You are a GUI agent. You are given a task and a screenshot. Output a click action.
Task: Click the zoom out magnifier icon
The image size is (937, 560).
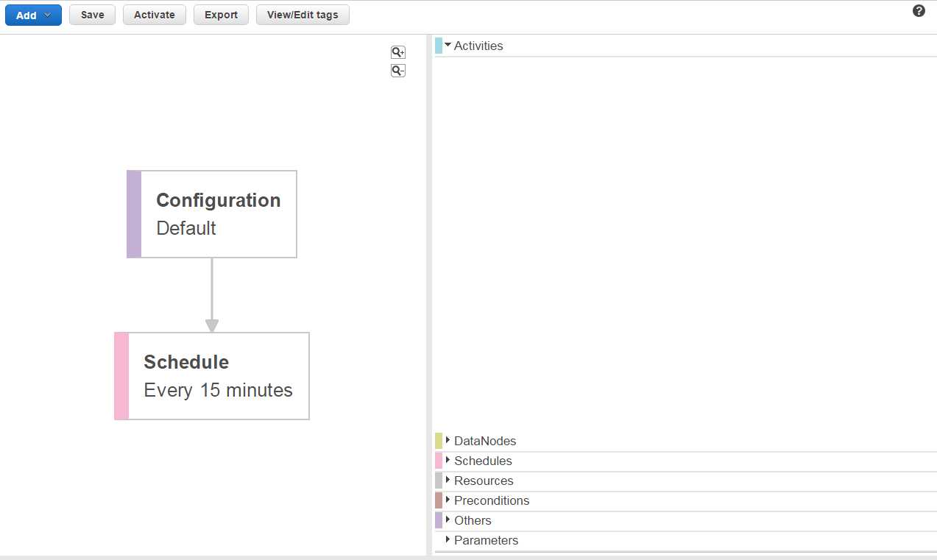397,71
